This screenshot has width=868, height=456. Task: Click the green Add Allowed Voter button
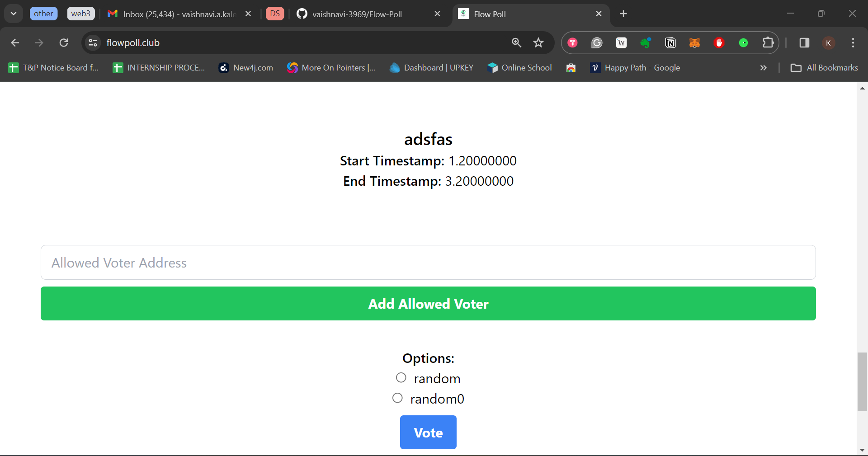pos(428,304)
